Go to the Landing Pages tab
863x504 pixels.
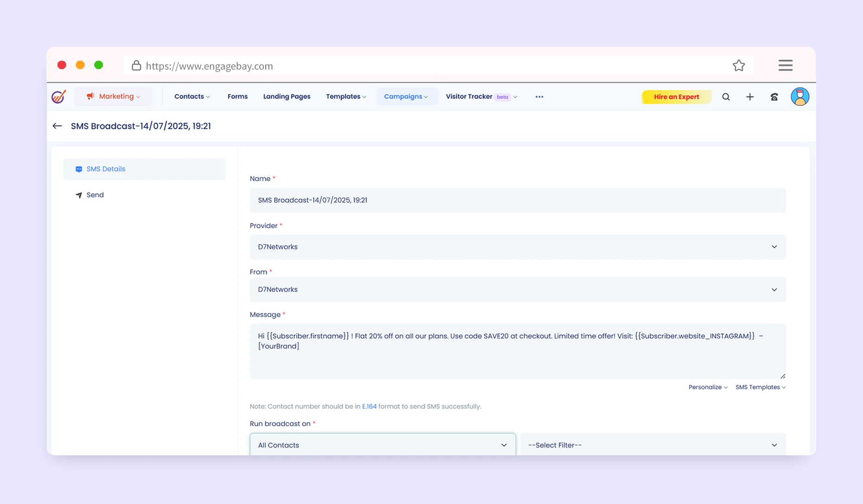click(287, 96)
